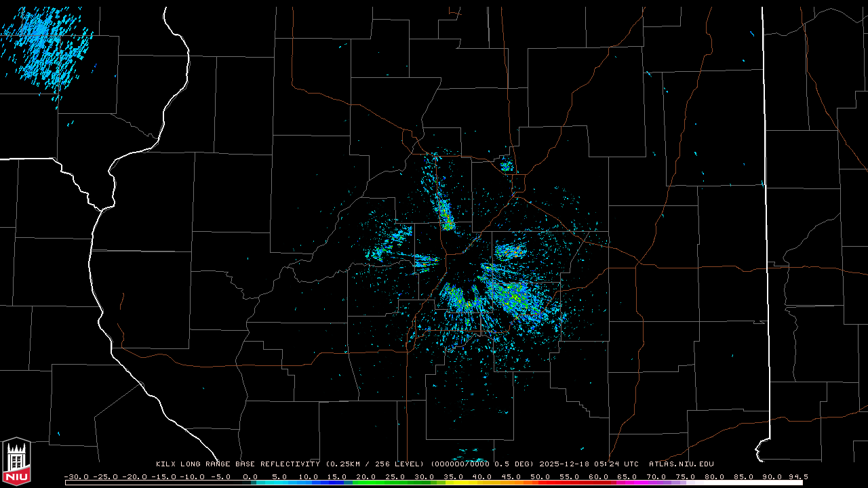This screenshot has height=488, width=868.
Task: Click the 94.5 label at scale end
Action: click(x=797, y=476)
